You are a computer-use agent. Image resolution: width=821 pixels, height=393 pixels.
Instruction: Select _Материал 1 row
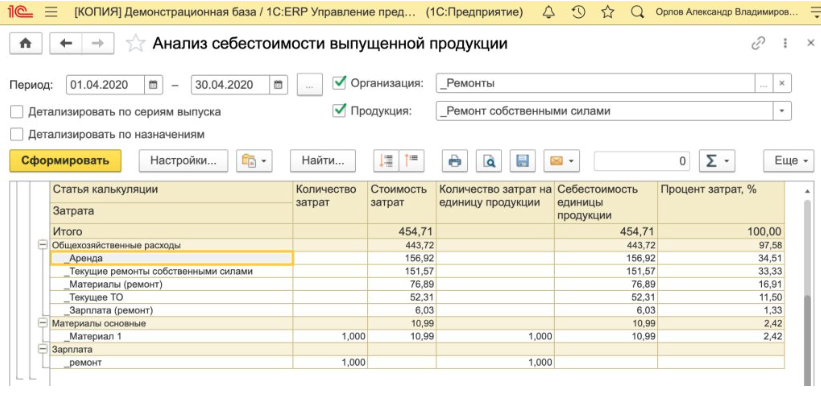click(x=172, y=336)
